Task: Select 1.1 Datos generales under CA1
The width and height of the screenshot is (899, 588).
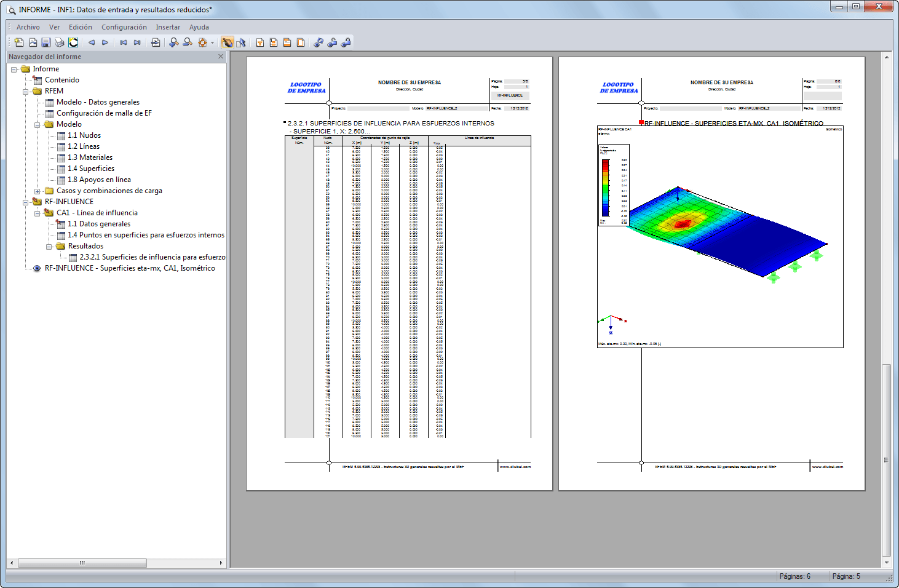Action: point(99,224)
